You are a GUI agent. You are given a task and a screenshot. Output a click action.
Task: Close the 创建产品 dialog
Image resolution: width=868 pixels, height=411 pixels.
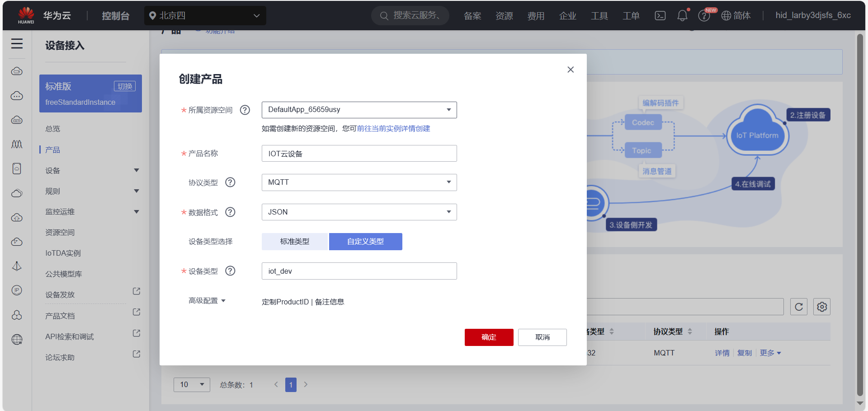point(571,70)
